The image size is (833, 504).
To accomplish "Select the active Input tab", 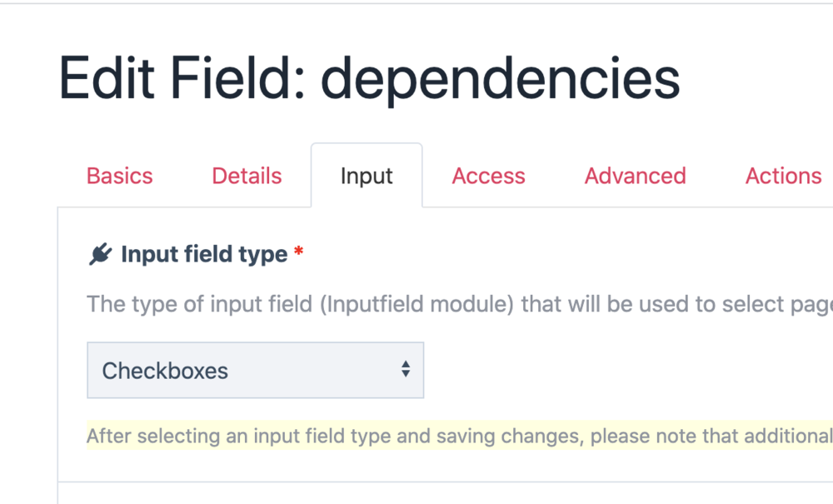I will (367, 176).
